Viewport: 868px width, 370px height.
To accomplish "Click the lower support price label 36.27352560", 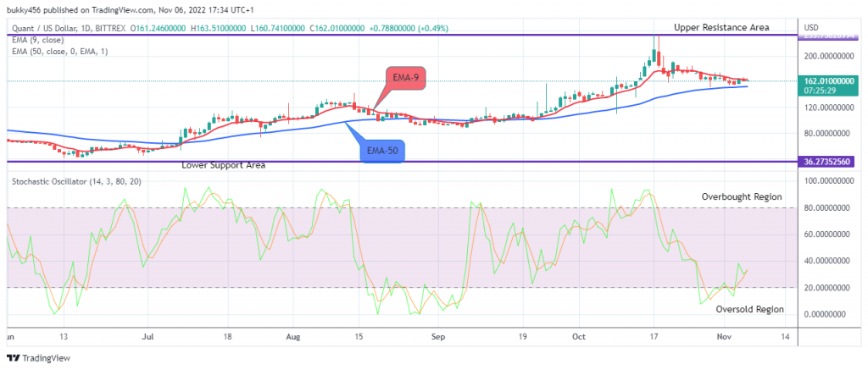I will (828, 162).
